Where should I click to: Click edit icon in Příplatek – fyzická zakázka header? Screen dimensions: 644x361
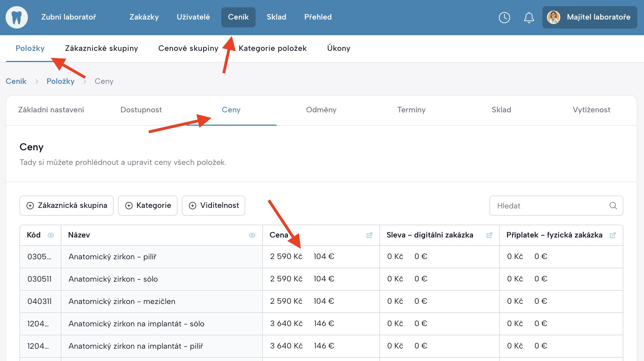[x=613, y=235]
